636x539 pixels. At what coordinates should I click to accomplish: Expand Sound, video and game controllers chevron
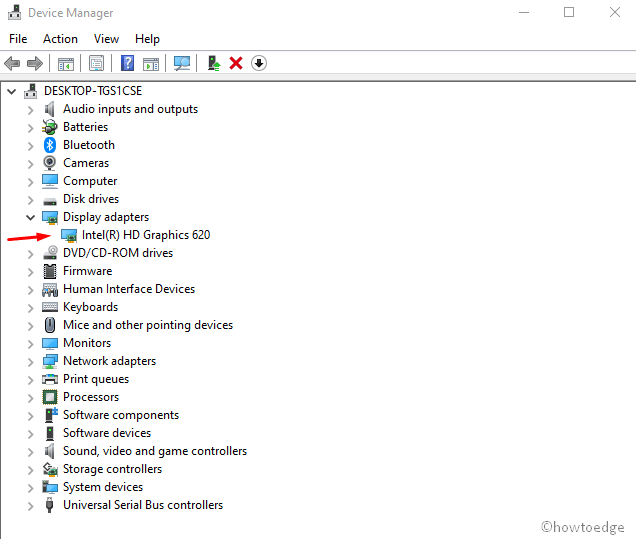coord(30,451)
